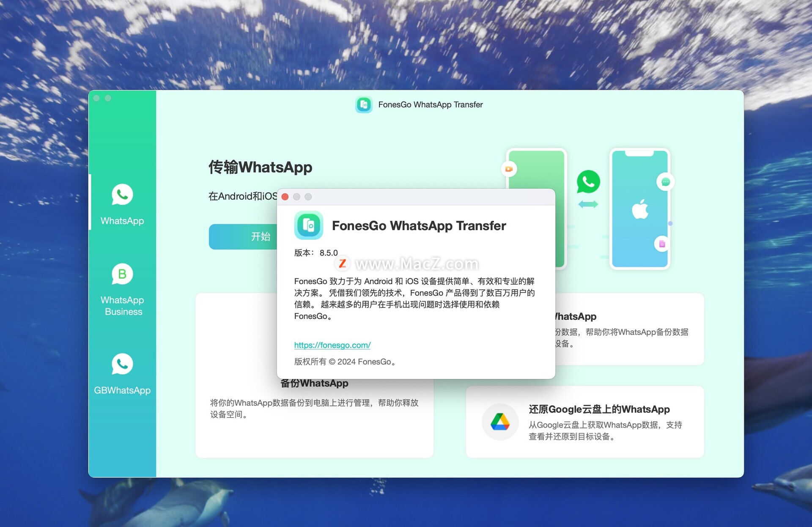The height and width of the screenshot is (527, 812).
Task: Close the About dialog with red button
Action: point(285,197)
